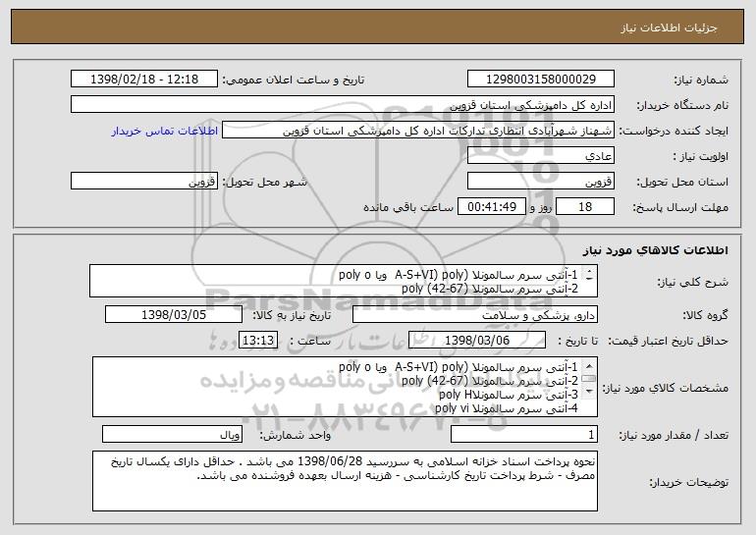The height and width of the screenshot is (535, 756).
Task: Select the time field showing 13:13
Action: pos(258,341)
